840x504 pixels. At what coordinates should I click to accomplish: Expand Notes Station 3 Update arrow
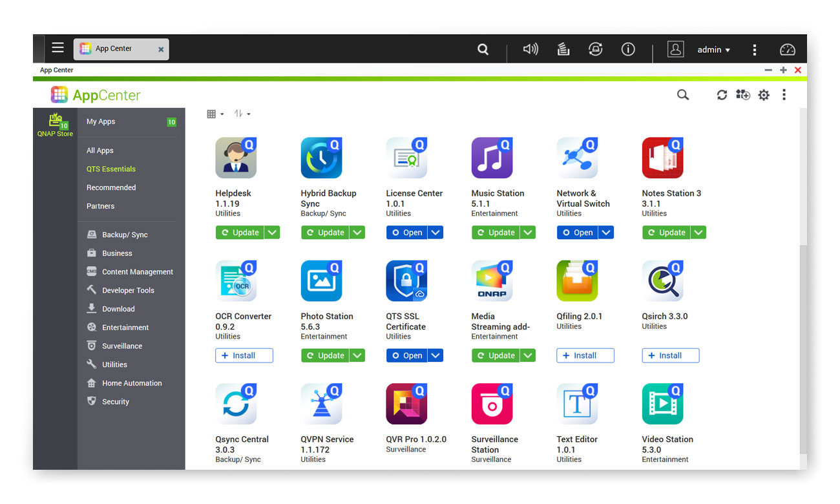[x=698, y=233]
